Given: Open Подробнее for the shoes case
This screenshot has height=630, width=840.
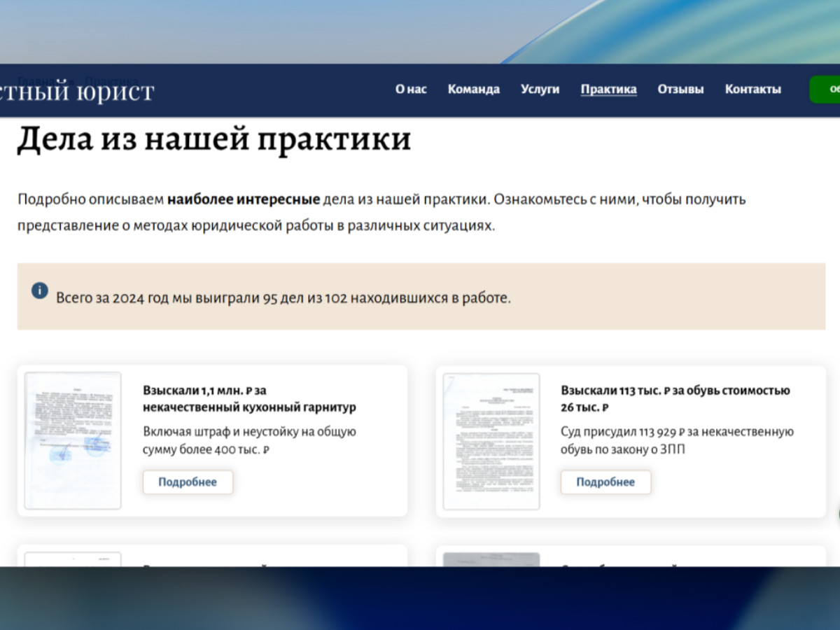Looking at the screenshot, I should pos(605,482).
